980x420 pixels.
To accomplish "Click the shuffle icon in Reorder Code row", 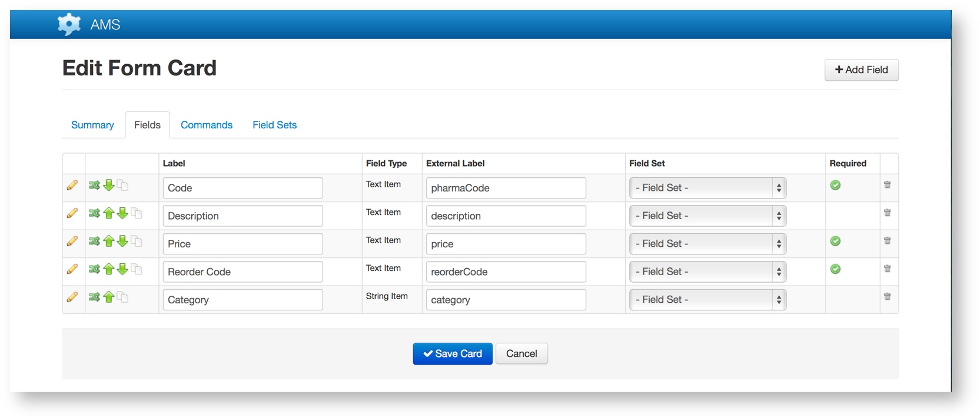I will (x=94, y=269).
